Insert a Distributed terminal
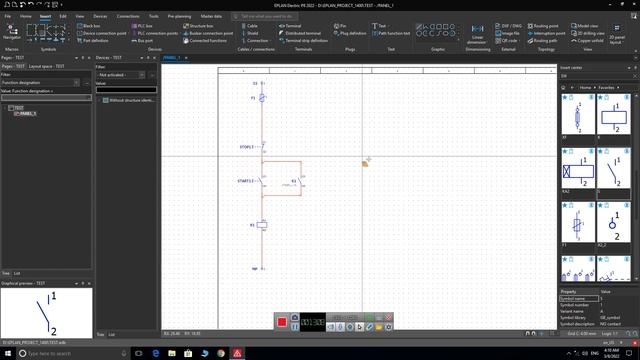This screenshot has height=360, width=640. [300, 33]
